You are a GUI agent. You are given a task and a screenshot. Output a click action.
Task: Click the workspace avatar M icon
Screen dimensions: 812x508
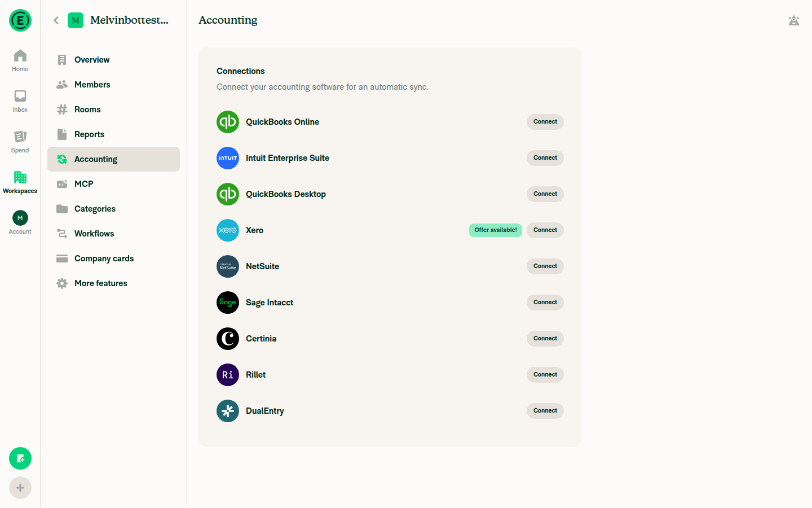[76, 20]
